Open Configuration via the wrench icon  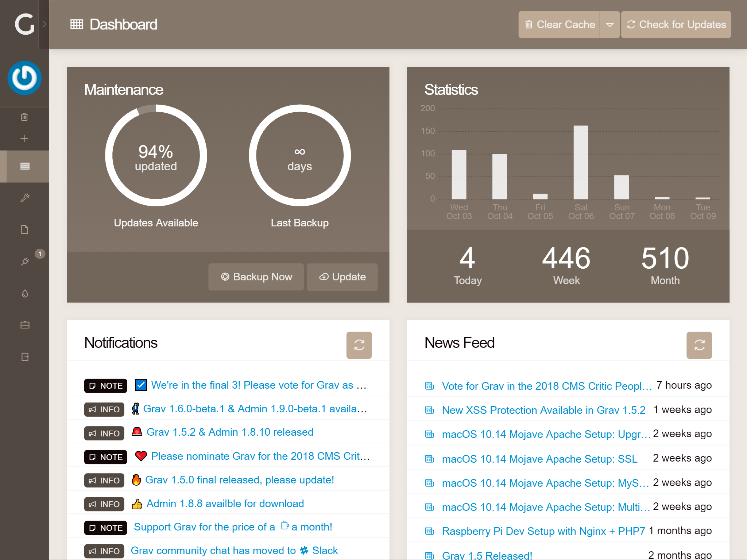click(x=24, y=198)
